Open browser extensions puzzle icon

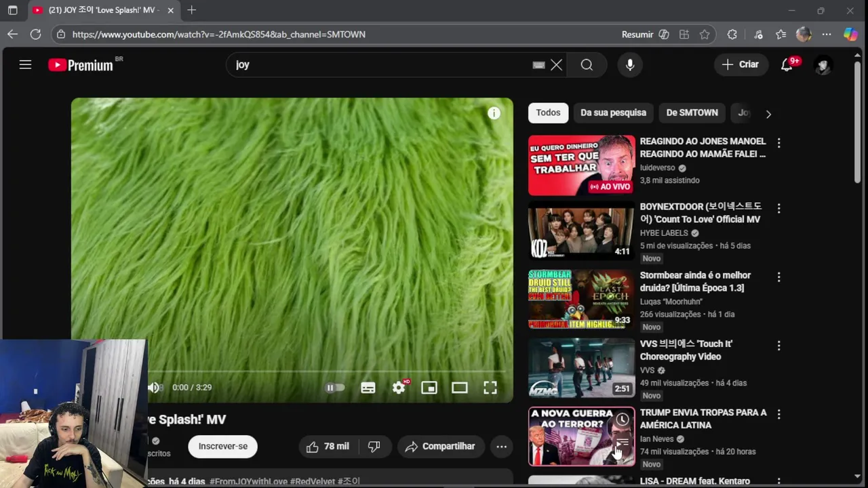[x=732, y=35]
